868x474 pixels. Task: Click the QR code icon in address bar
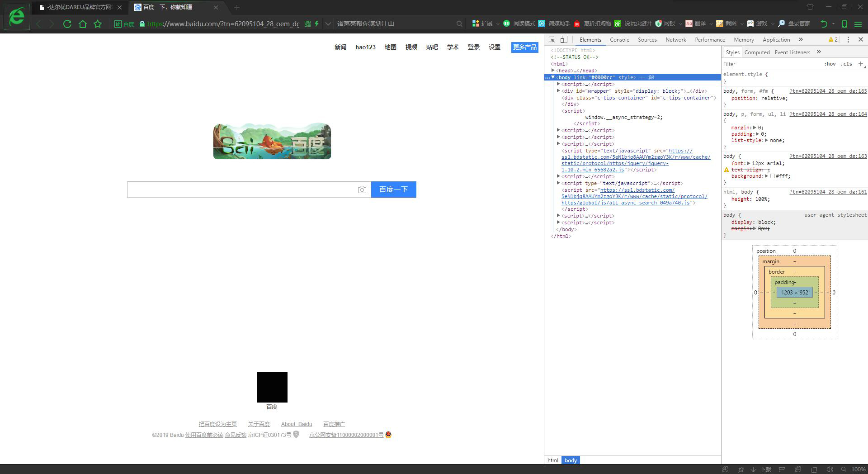(307, 24)
